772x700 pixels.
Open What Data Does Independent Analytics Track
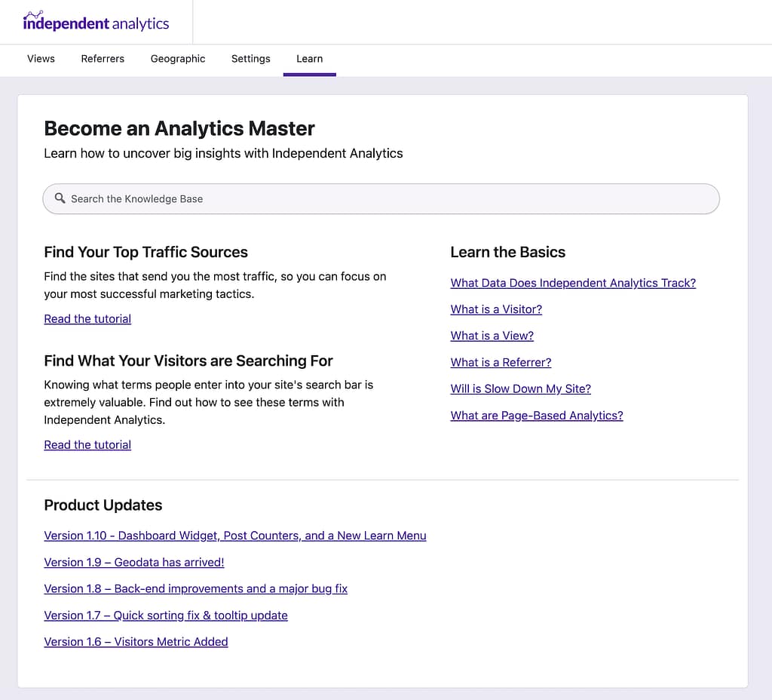click(x=573, y=283)
